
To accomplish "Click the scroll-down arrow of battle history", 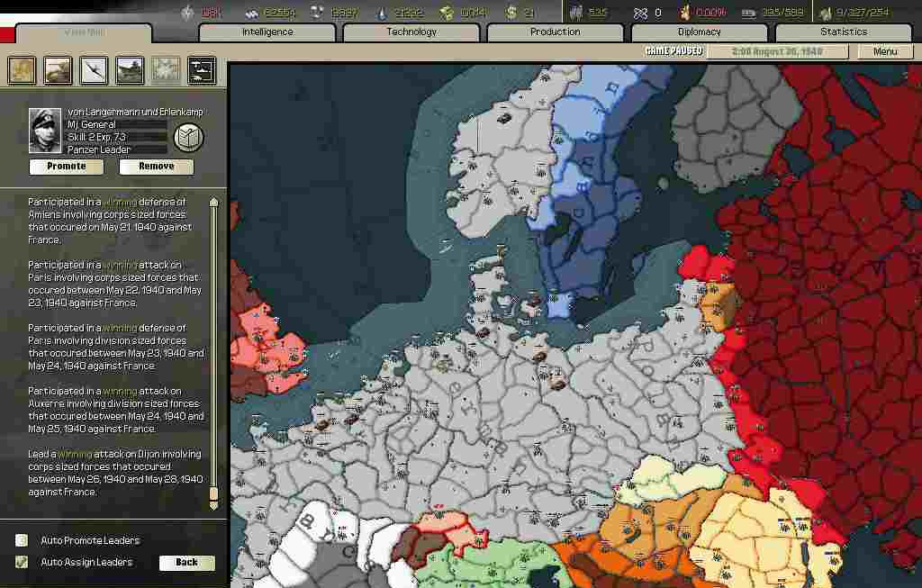I will click(214, 504).
